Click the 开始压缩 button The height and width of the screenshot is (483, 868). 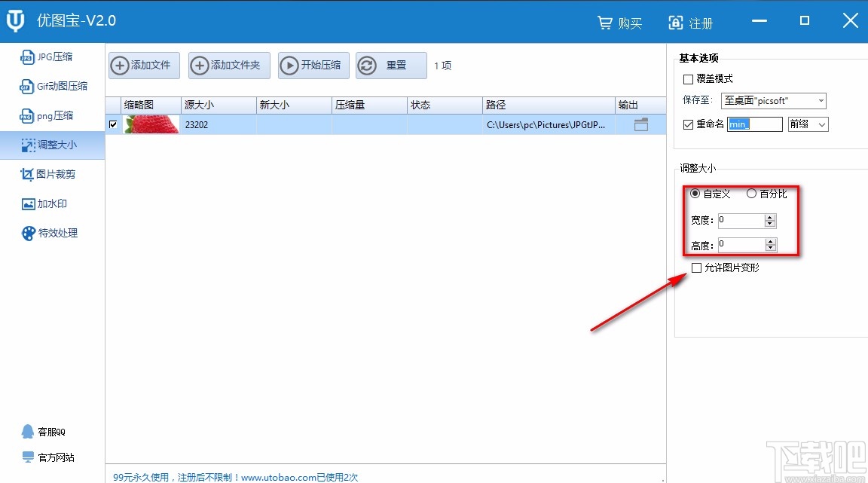pyautogui.click(x=313, y=66)
